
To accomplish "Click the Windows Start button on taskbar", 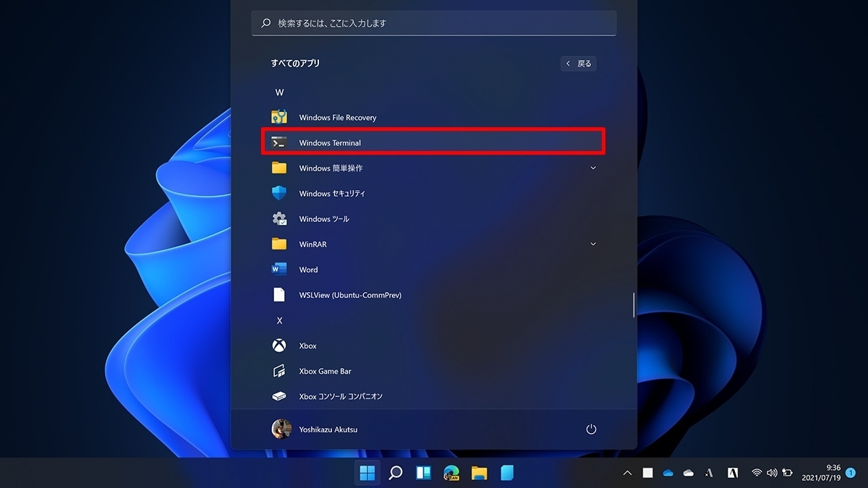I will (x=367, y=473).
